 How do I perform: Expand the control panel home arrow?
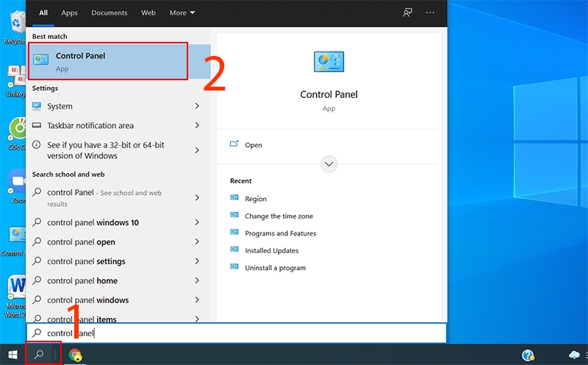point(197,280)
